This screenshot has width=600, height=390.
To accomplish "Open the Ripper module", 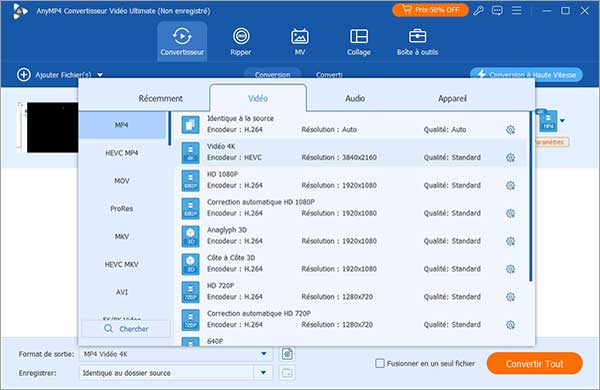I will pyautogui.click(x=241, y=41).
